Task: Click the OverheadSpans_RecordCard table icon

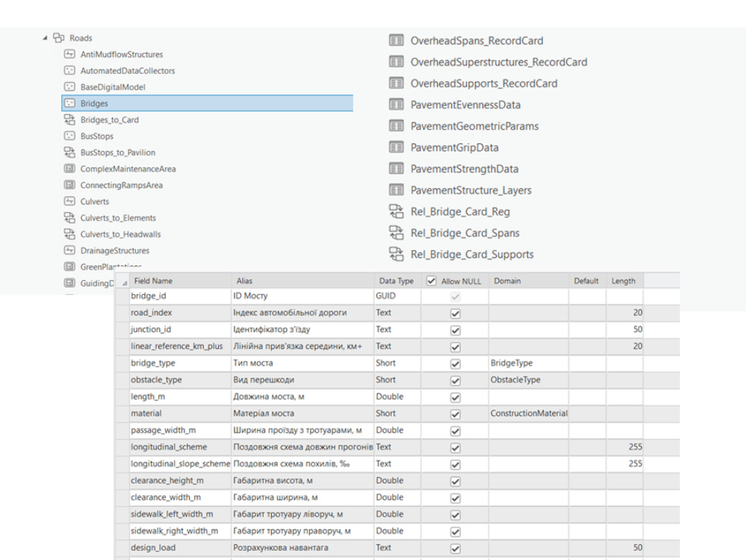Action: tap(397, 40)
